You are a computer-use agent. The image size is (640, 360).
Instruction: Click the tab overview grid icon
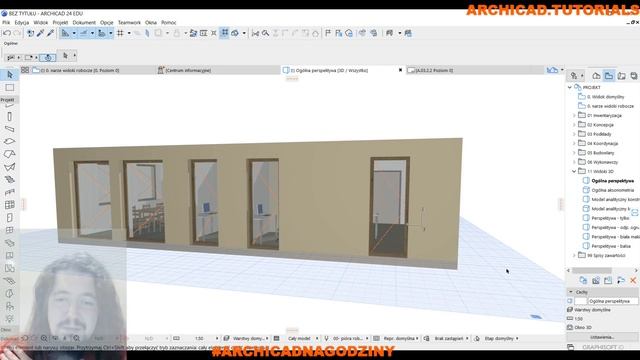[x=25, y=70]
